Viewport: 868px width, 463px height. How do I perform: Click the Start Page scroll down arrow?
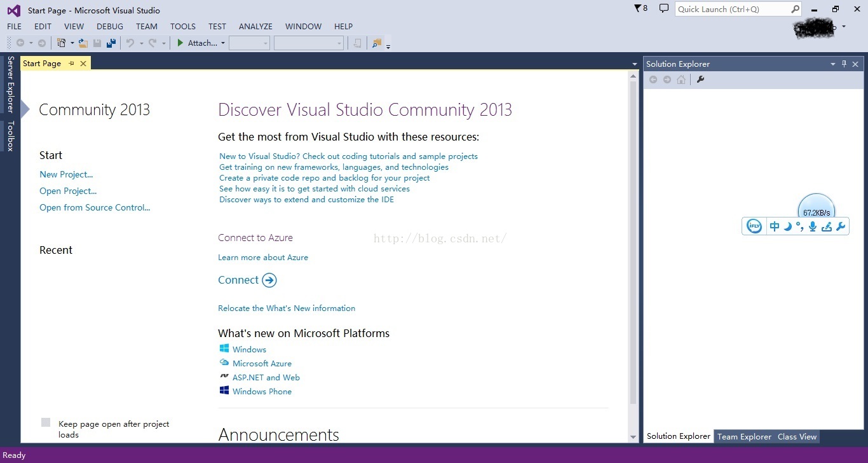(x=633, y=437)
